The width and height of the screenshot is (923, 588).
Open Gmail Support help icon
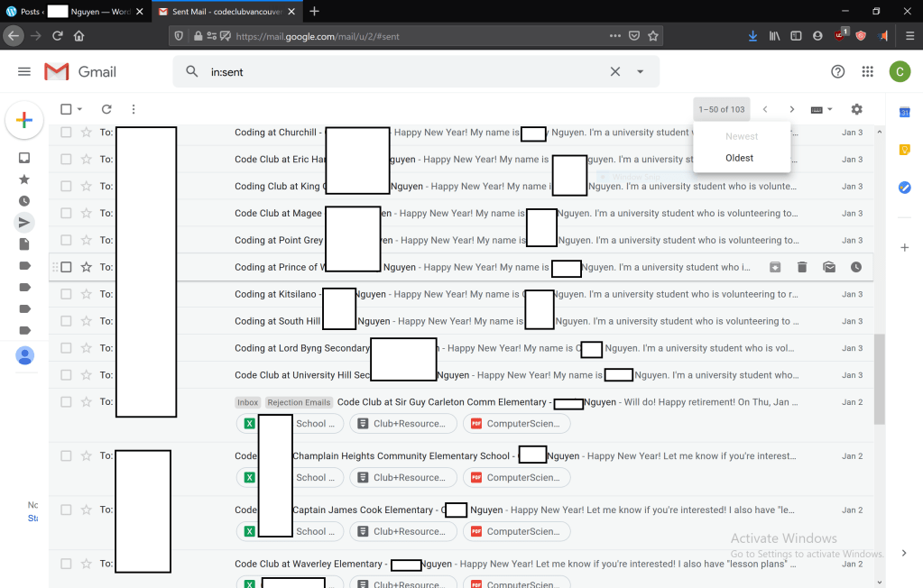click(x=837, y=72)
